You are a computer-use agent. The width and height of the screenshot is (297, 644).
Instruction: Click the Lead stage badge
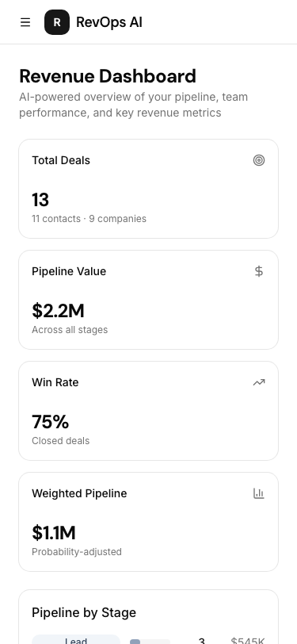click(x=76, y=640)
